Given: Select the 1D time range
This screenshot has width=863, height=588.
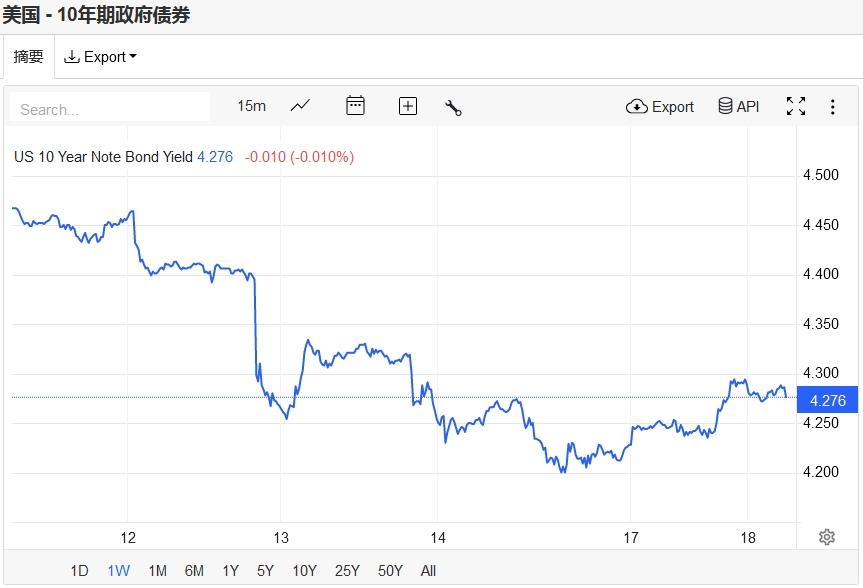Looking at the screenshot, I should [79, 571].
